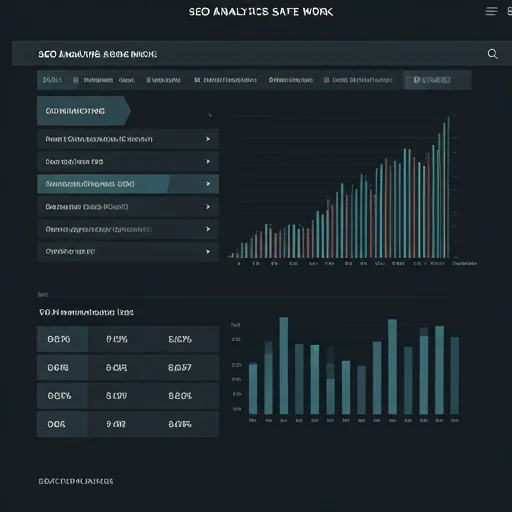Expand the second sidebar row's chevron

208,161
